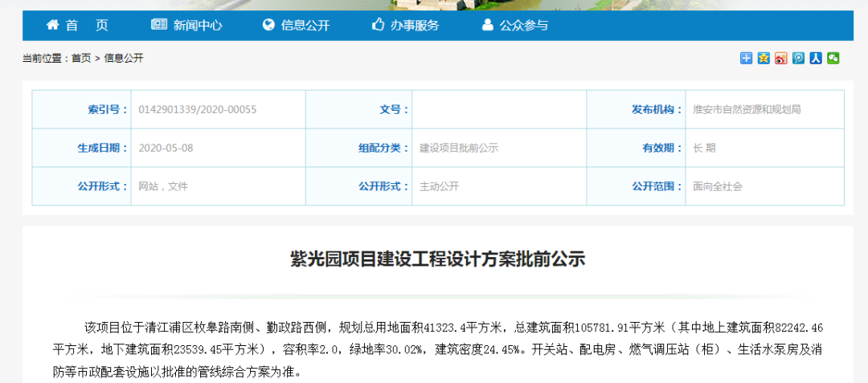Image resolution: width=868 pixels, height=383 pixels.
Task: Share to Renren icon
Action: pos(816,58)
